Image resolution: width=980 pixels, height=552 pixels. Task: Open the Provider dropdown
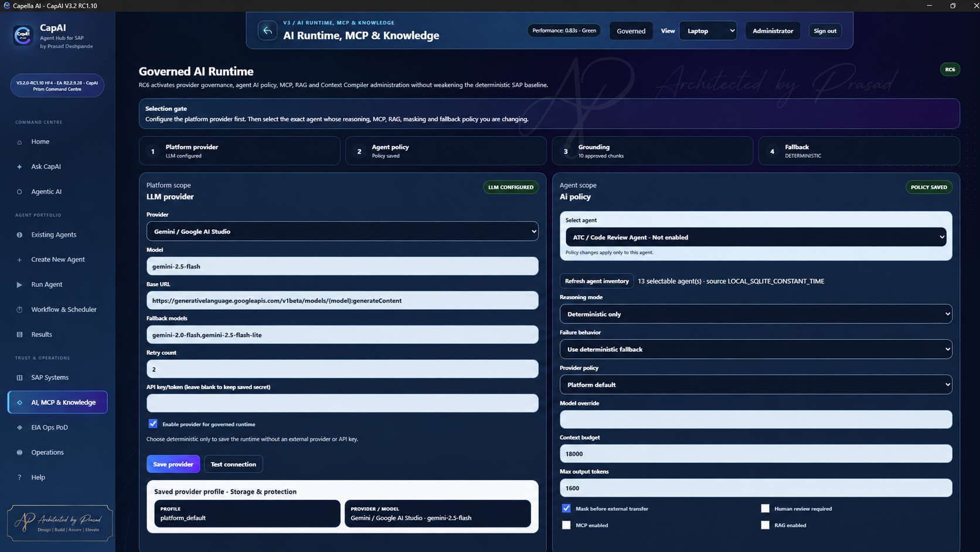[342, 231]
